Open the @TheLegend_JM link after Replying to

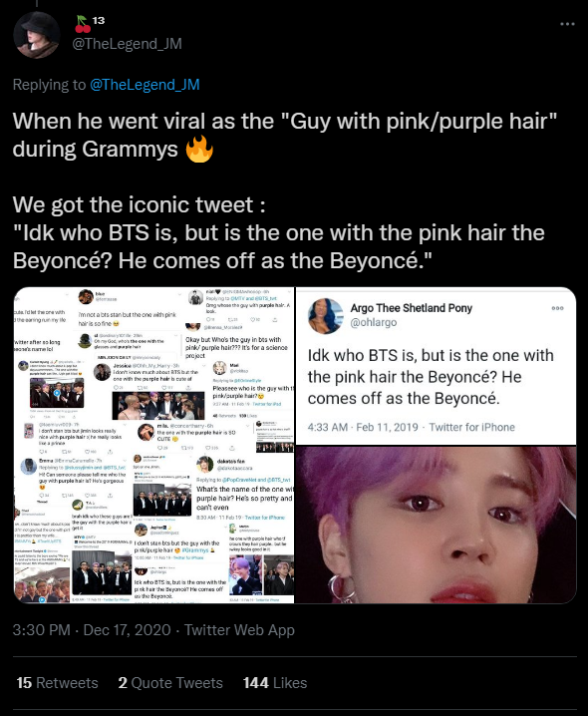[145, 85]
